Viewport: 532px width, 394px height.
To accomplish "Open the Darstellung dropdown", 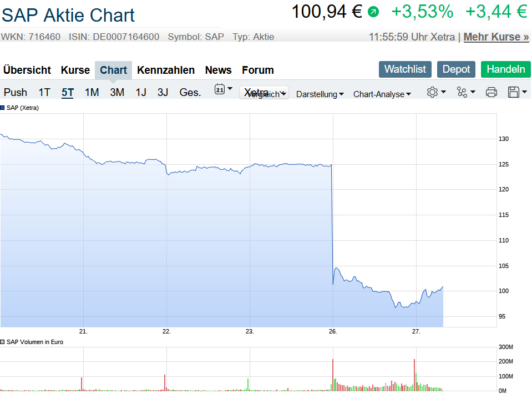I will click(x=320, y=94).
